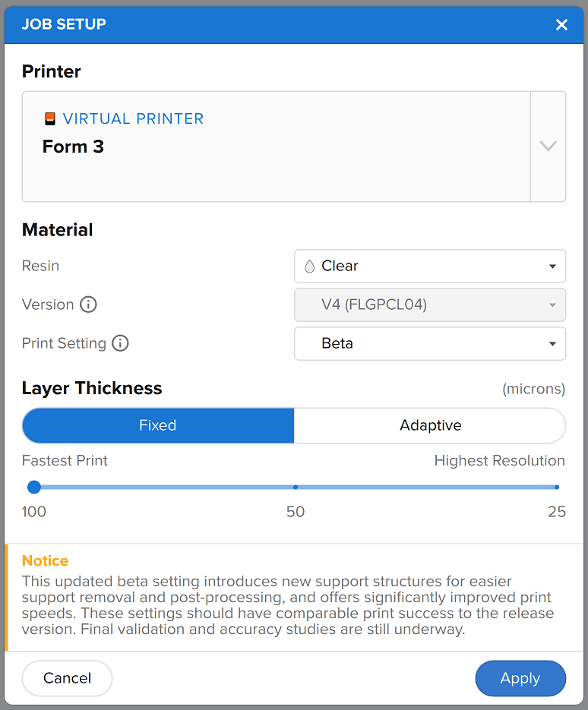Select the Form 3 printer entry

73,147
